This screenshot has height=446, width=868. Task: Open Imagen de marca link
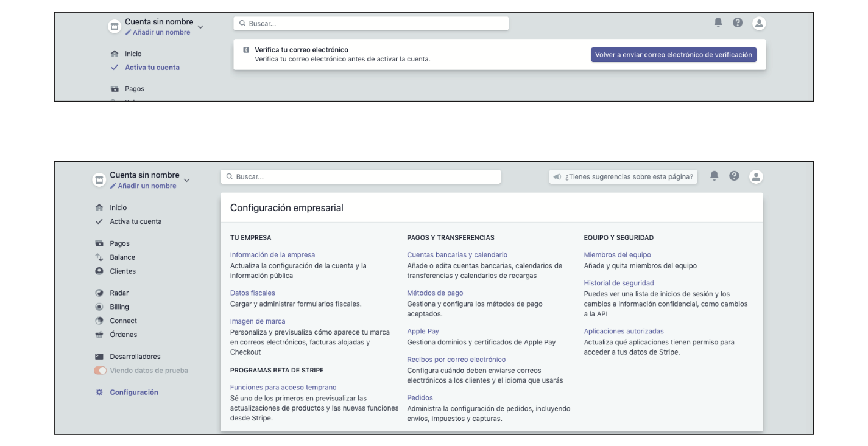pyautogui.click(x=258, y=321)
